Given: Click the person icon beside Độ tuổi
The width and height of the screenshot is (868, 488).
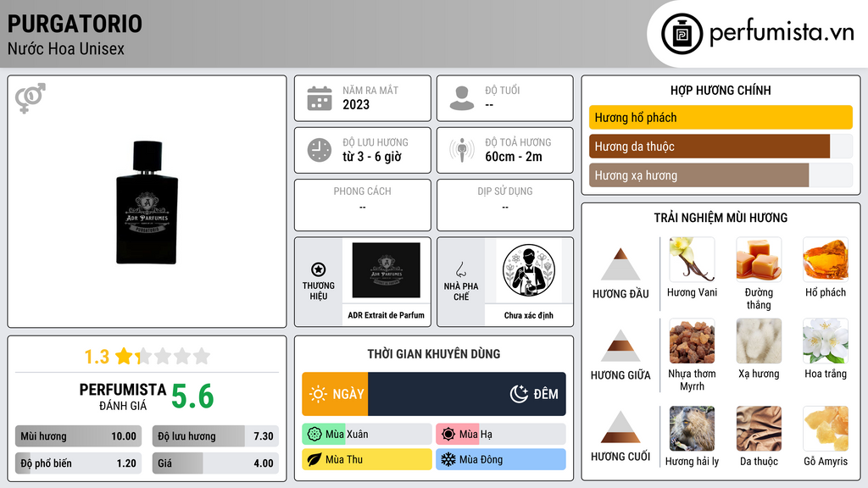Looking at the screenshot, I should (x=462, y=98).
